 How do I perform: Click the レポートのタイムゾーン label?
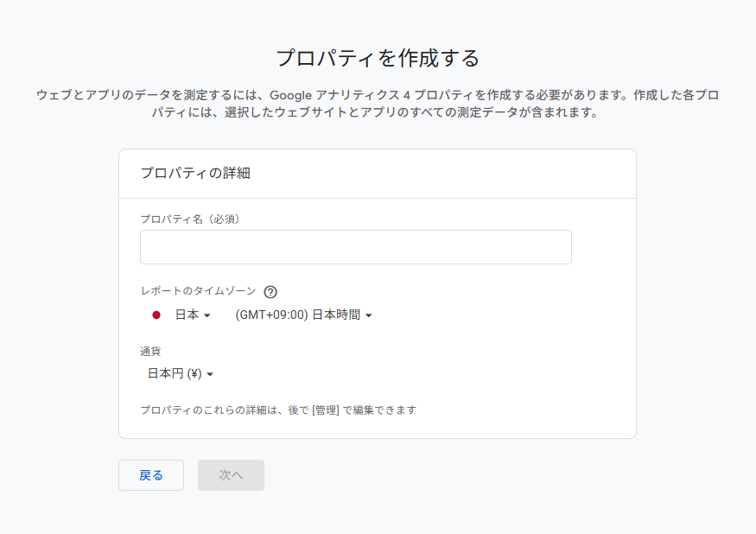click(198, 291)
